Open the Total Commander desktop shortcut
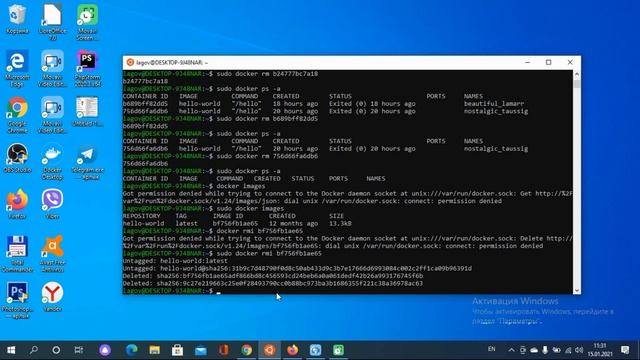This screenshot has height=360, width=640. coord(17,253)
